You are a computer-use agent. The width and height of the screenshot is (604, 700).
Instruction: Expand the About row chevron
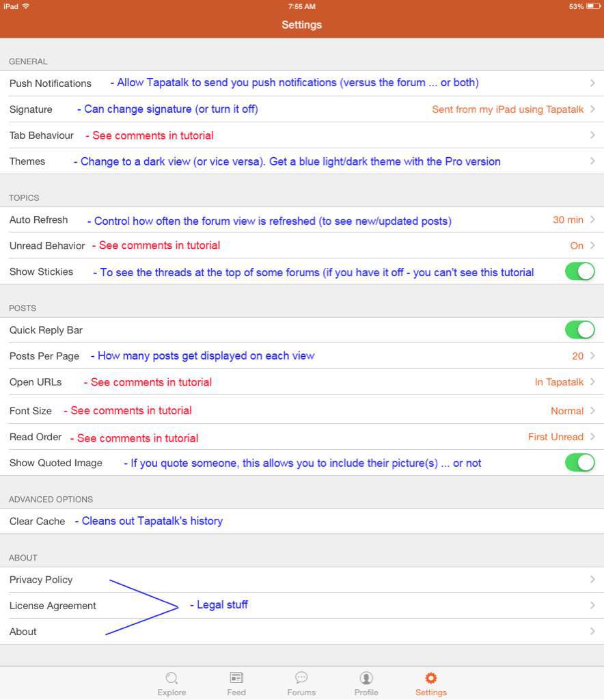pos(592,631)
